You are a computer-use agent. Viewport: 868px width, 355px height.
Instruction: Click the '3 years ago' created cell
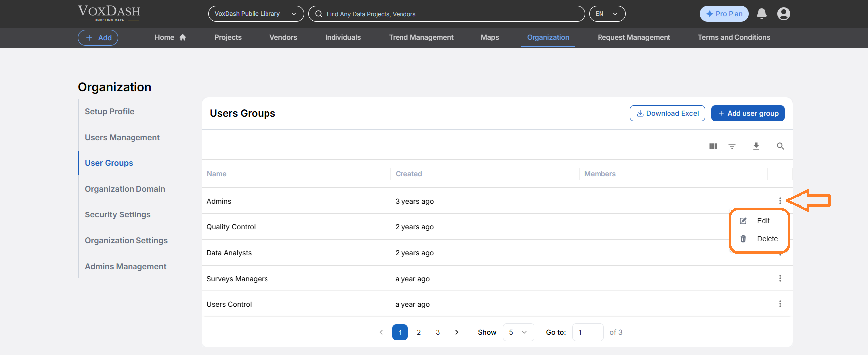click(x=414, y=201)
